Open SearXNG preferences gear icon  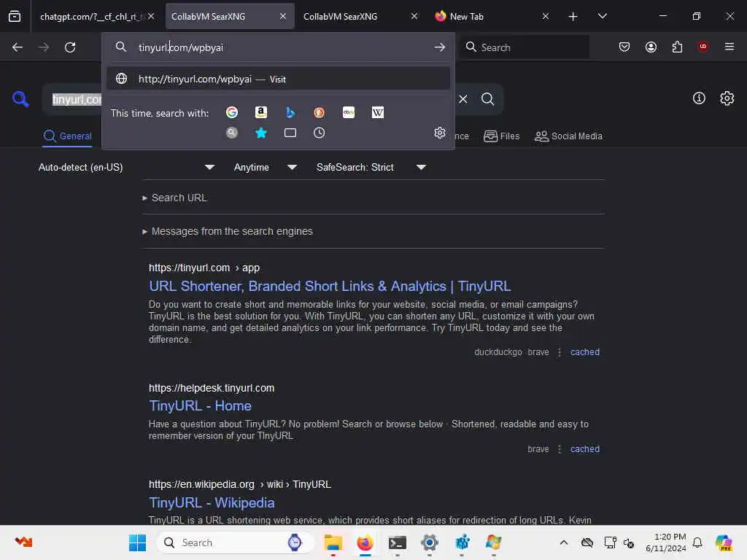pyautogui.click(x=727, y=98)
